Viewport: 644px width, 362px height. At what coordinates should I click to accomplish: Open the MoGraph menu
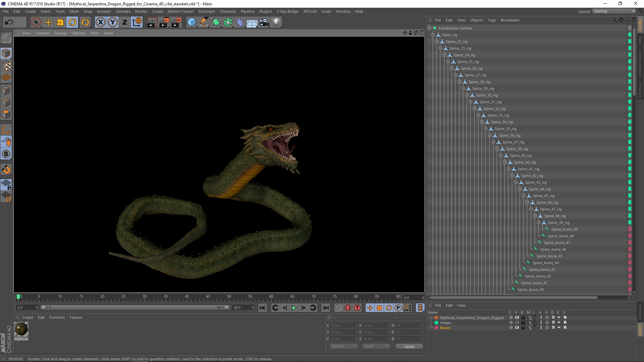(x=207, y=11)
